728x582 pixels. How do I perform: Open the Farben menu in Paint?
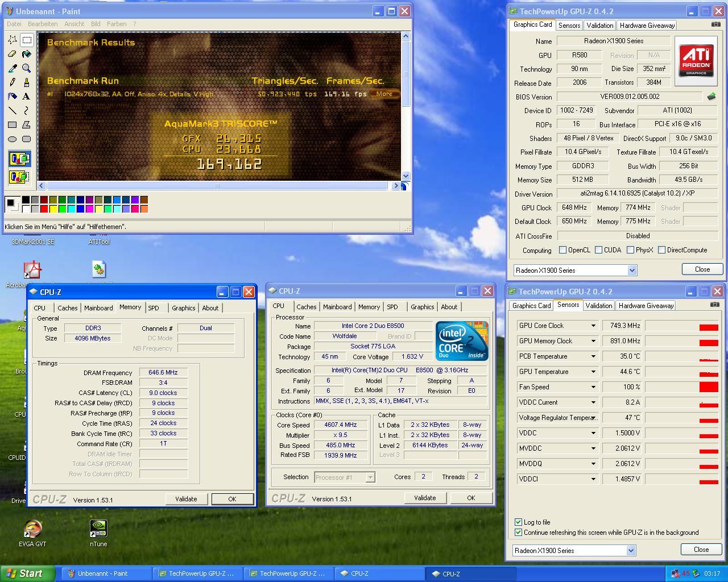point(117,24)
